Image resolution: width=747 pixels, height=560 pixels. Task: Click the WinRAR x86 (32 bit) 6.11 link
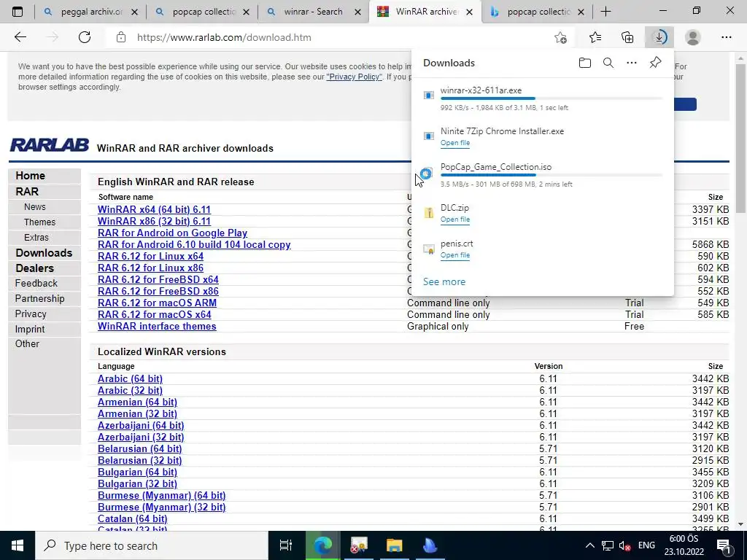click(x=154, y=221)
